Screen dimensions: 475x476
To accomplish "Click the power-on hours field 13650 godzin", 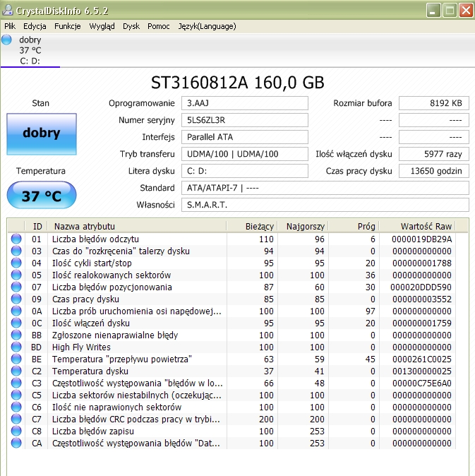I will pyautogui.click(x=434, y=171).
